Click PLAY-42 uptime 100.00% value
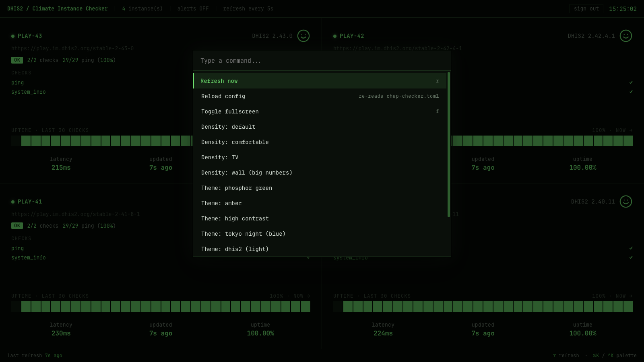 pyautogui.click(x=583, y=168)
